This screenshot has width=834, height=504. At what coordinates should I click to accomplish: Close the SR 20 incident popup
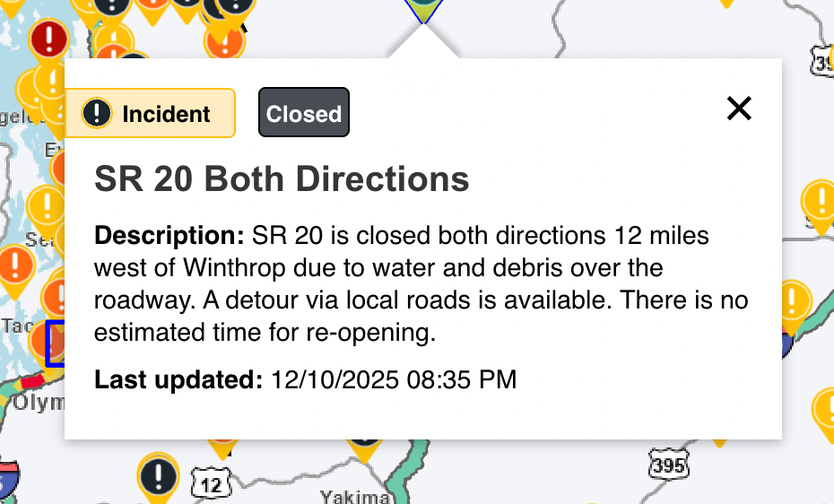point(738,109)
